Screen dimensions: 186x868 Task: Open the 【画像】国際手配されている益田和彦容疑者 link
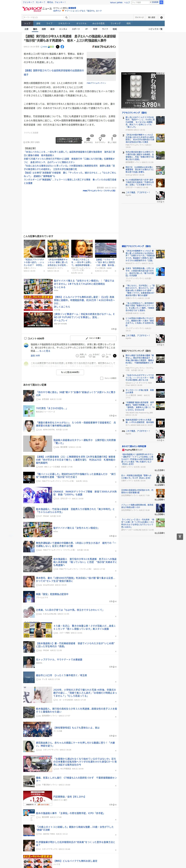[x=54, y=72]
